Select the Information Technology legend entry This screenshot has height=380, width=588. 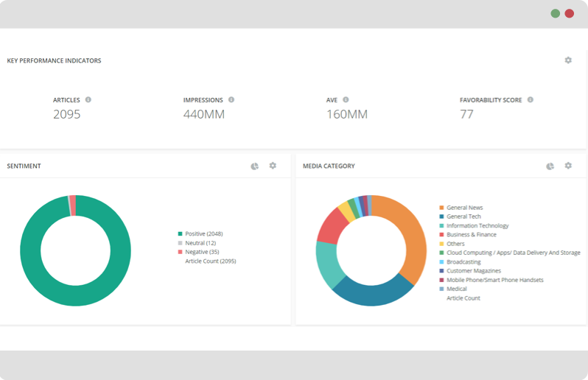[477, 226]
